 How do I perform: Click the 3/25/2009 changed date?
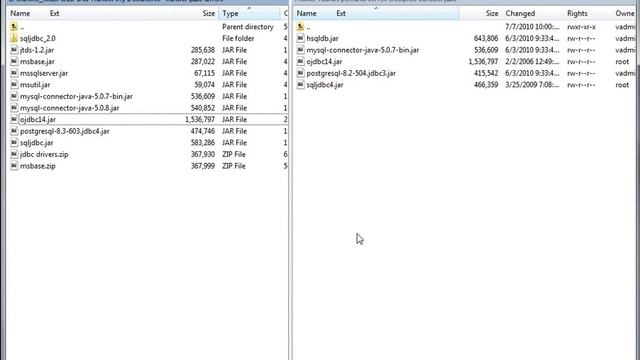(532, 85)
